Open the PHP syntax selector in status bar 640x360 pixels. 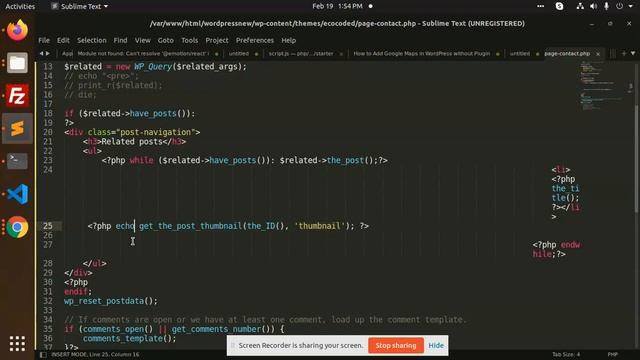[x=612, y=354]
